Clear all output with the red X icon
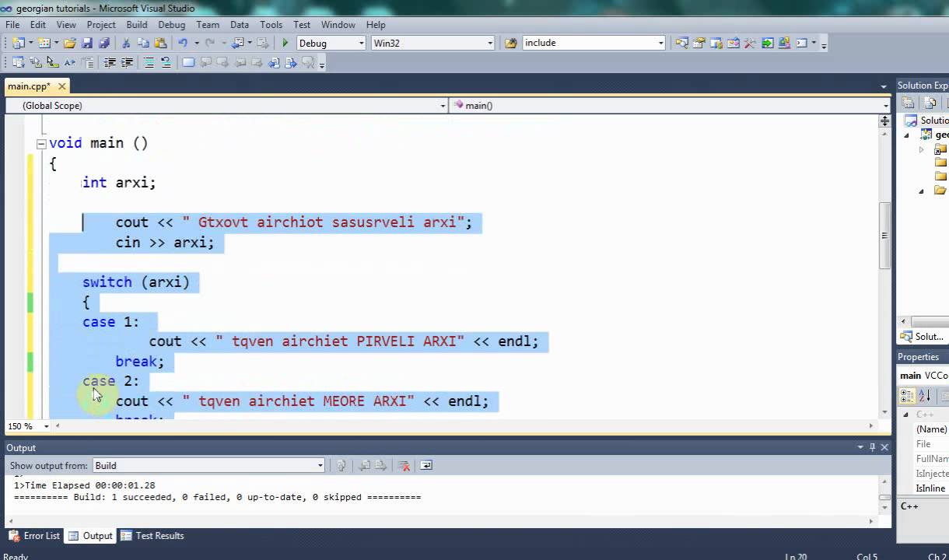Screen dimensions: 949x560 404,465
